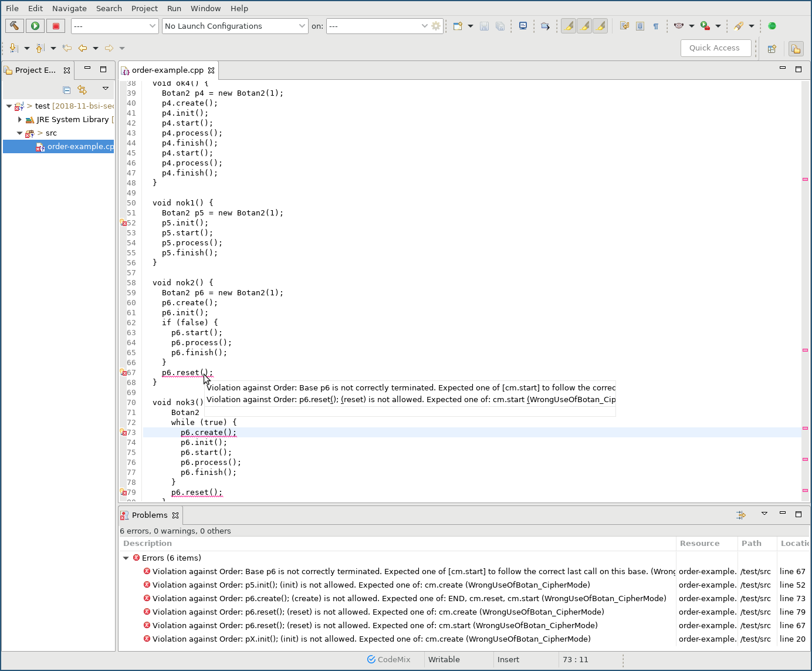Toggle Show Whitespace Characters paragraph icon
The width and height of the screenshot is (812, 671).
656,26
